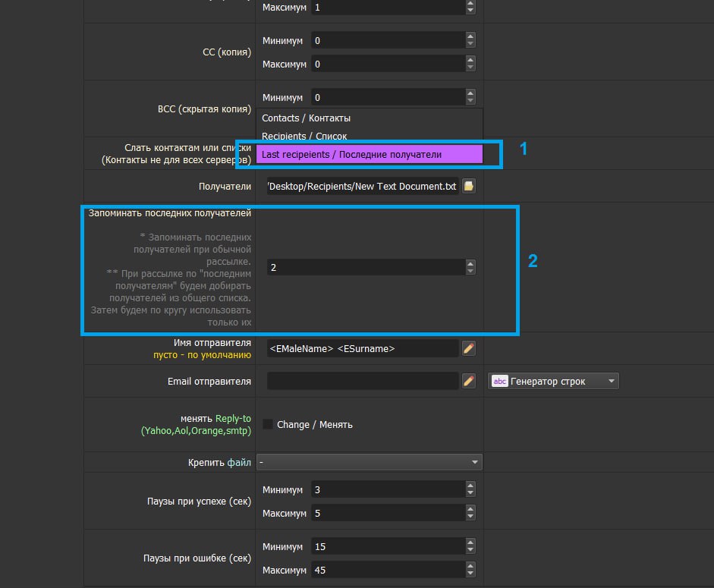714x588 pixels.
Task: Click pencil edit icon for sender name
Action: pos(469,348)
